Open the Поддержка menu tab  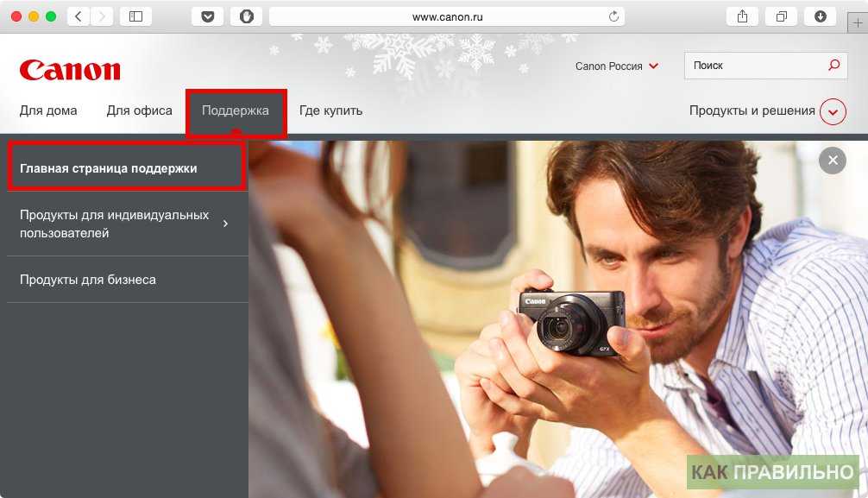236,110
